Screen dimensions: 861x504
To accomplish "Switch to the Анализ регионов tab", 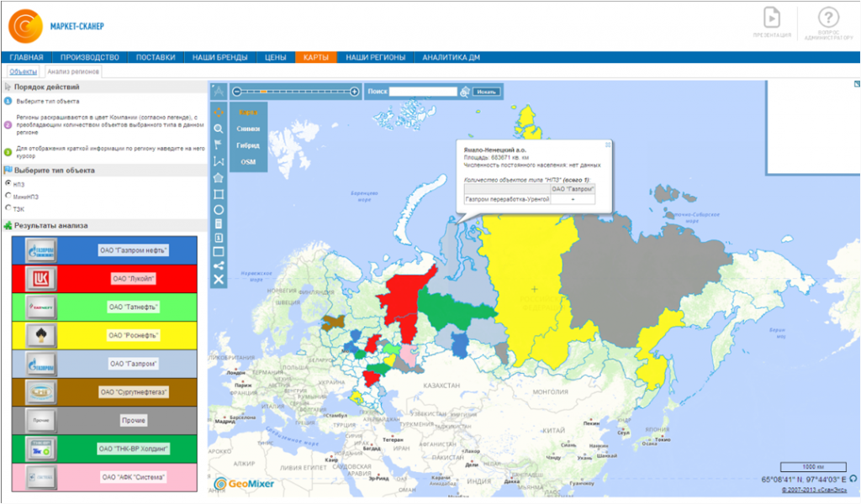I will click(x=74, y=72).
